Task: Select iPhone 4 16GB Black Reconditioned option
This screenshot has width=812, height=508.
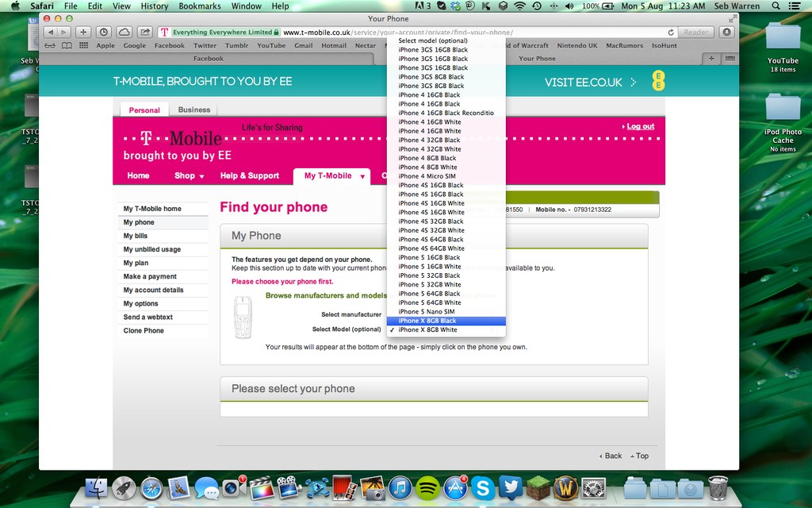Action: (446, 113)
